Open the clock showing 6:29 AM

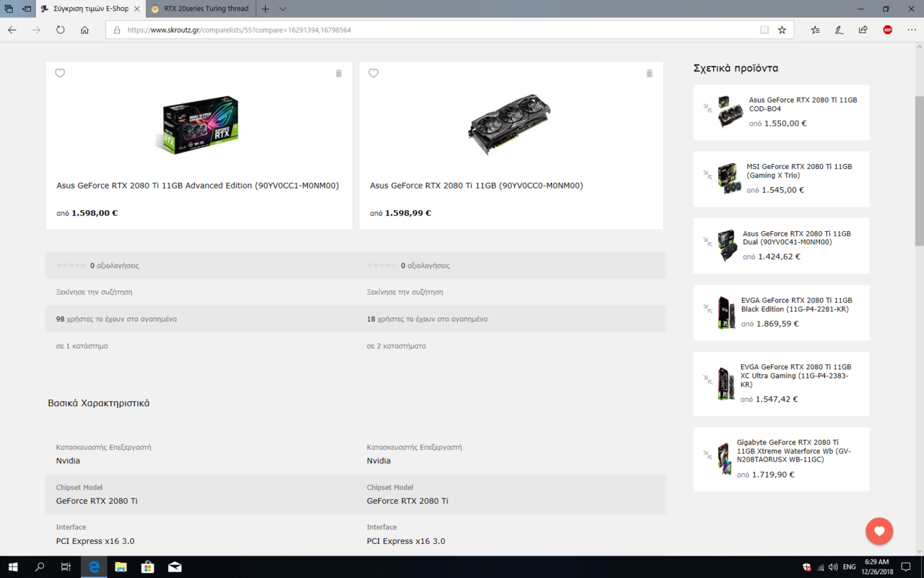tap(876, 567)
